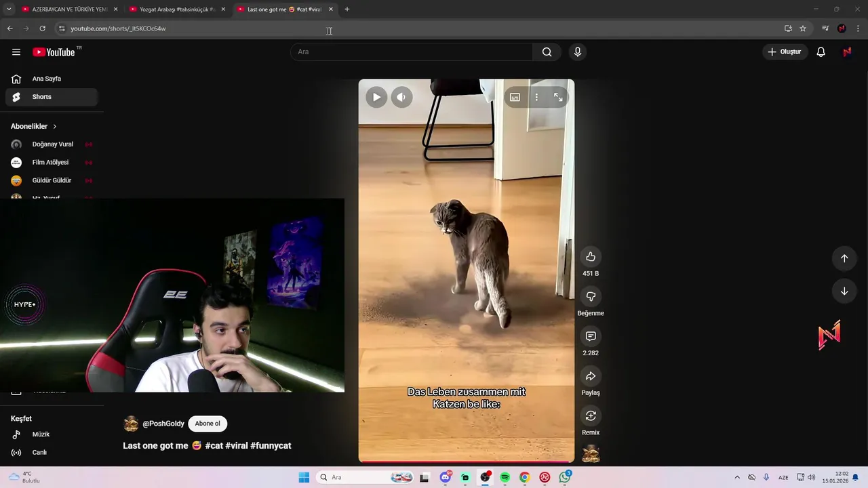Toggle captions on the Short
This screenshot has width=868, height=488.
515,97
